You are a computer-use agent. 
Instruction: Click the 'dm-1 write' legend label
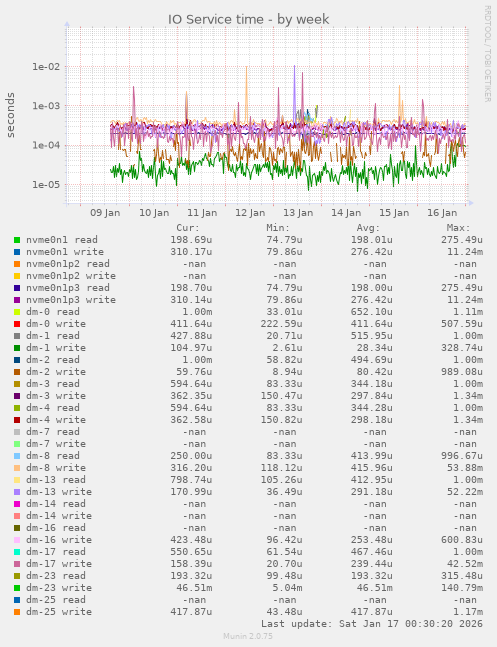pos(56,348)
